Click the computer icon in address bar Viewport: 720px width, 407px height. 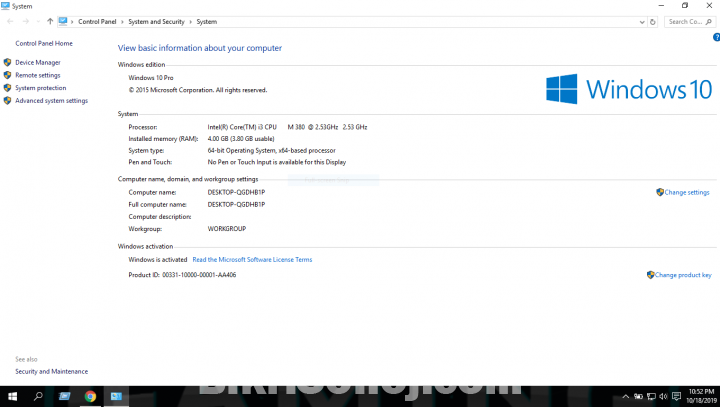tap(63, 22)
